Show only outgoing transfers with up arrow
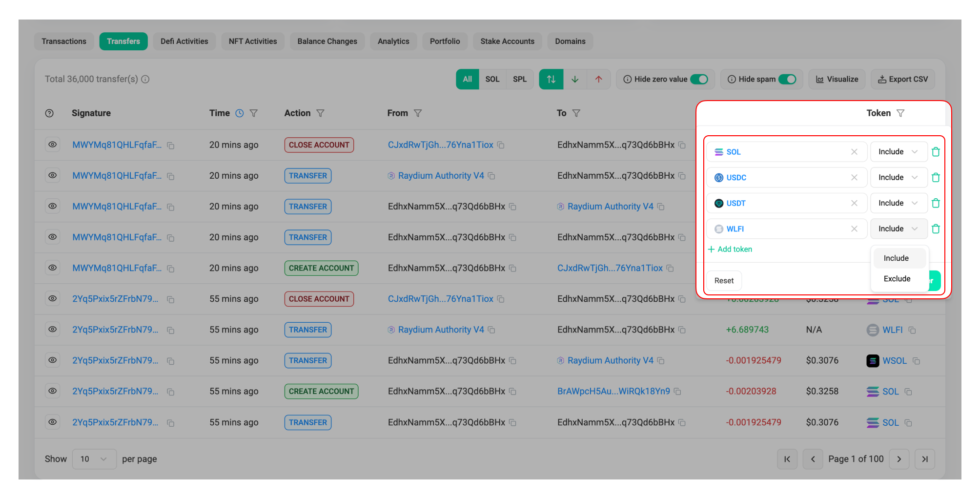980x499 pixels. point(598,79)
